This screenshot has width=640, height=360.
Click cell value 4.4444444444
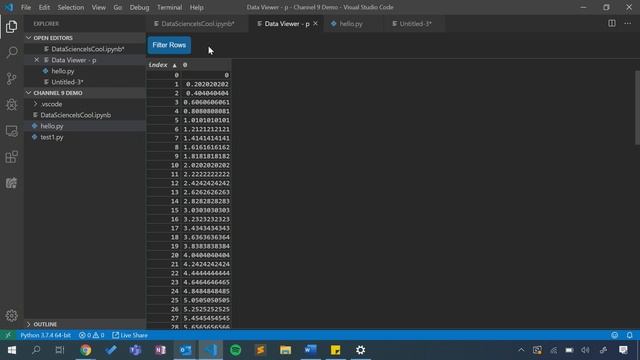pos(206,273)
